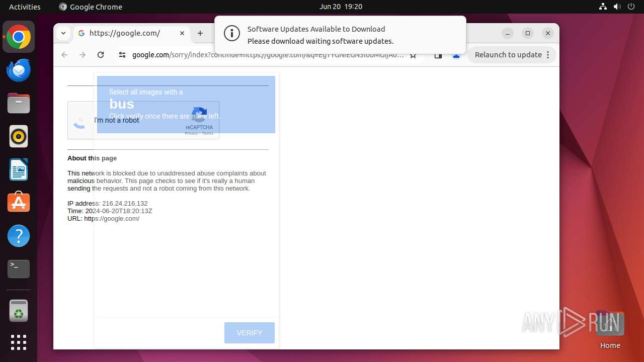Image resolution: width=644 pixels, height=362 pixels.
Task: Open network status icon in top bar
Action: pyautogui.click(x=603, y=7)
